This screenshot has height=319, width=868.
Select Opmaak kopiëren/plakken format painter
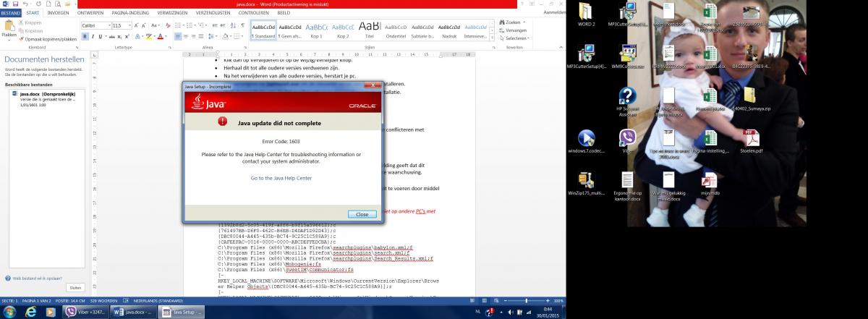coord(48,39)
